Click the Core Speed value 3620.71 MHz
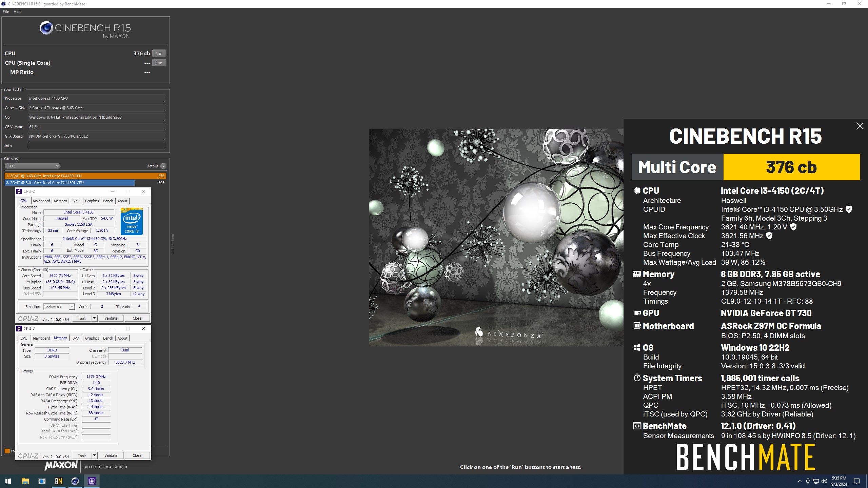868x488 pixels. (60, 276)
